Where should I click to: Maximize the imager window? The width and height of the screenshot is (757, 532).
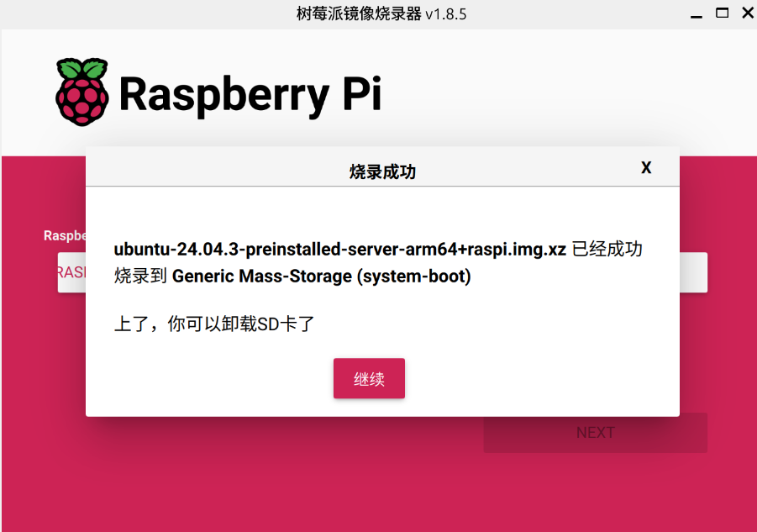pyautogui.click(x=722, y=13)
